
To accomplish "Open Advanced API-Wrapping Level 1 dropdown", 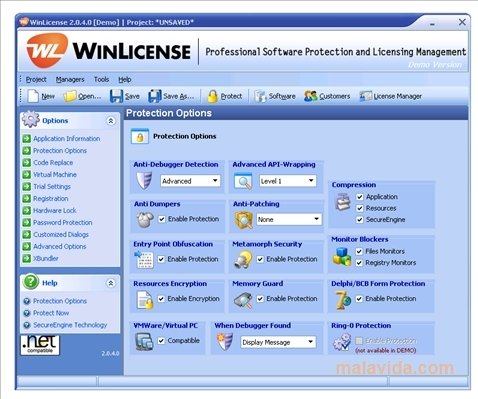I will pyautogui.click(x=288, y=181).
